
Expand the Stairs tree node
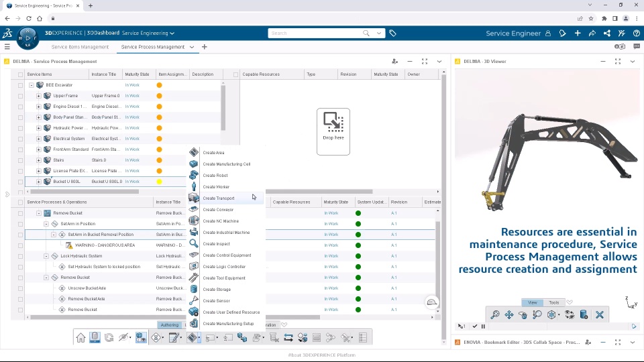[x=39, y=160]
